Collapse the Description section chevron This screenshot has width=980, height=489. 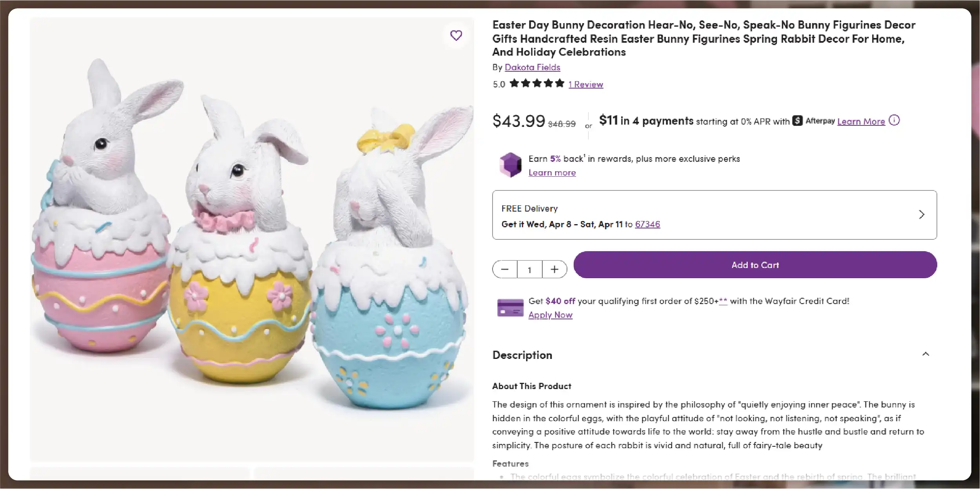[926, 354]
